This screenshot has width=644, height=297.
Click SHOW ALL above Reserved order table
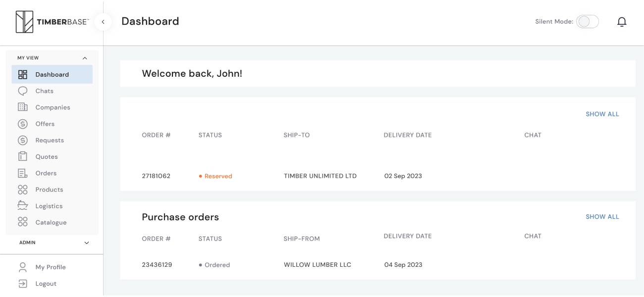602,114
